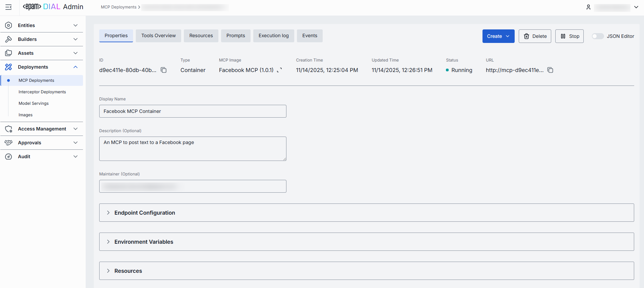Image resolution: width=644 pixels, height=288 pixels.
Task: Collapse the Deployments sidebar group
Action: point(76,67)
